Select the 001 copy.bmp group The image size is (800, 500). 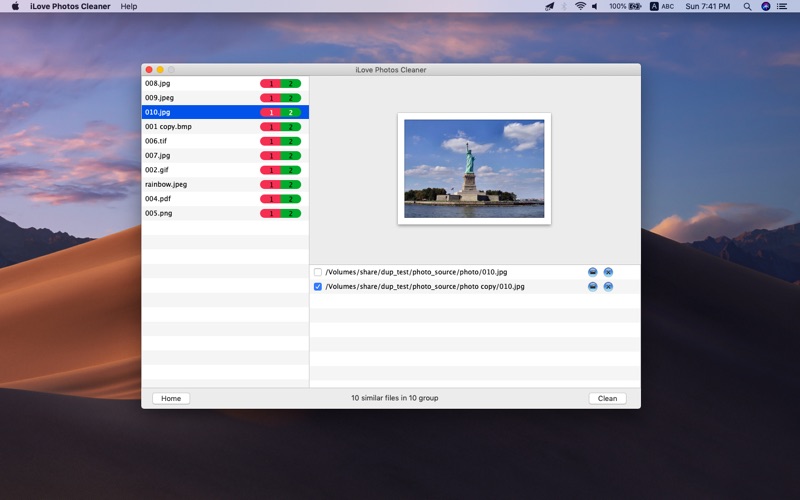pos(225,127)
